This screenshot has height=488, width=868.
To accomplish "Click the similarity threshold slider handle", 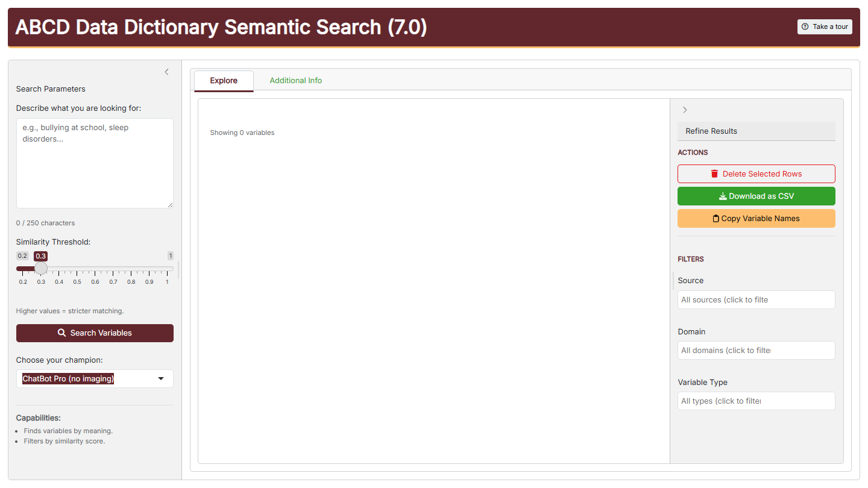I will point(41,268).
